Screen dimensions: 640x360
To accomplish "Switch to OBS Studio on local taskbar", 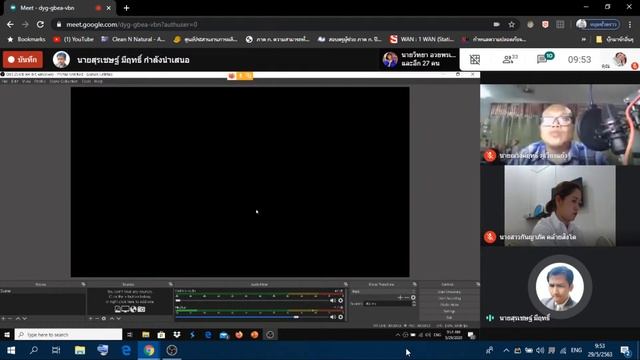I will (172, 350).
